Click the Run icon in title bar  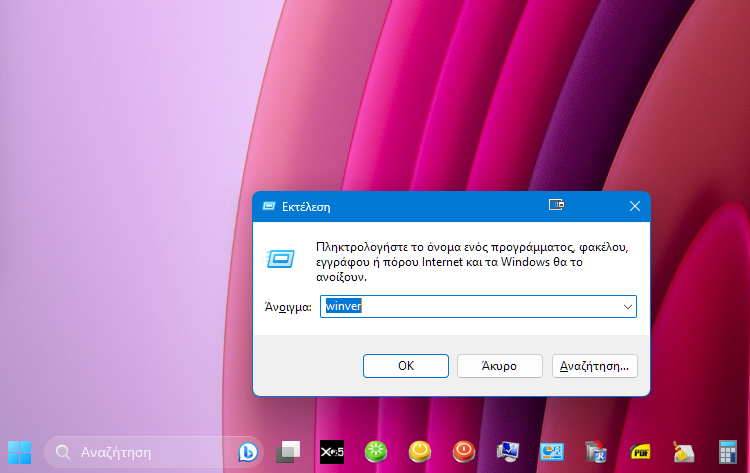tap(269, 206)
